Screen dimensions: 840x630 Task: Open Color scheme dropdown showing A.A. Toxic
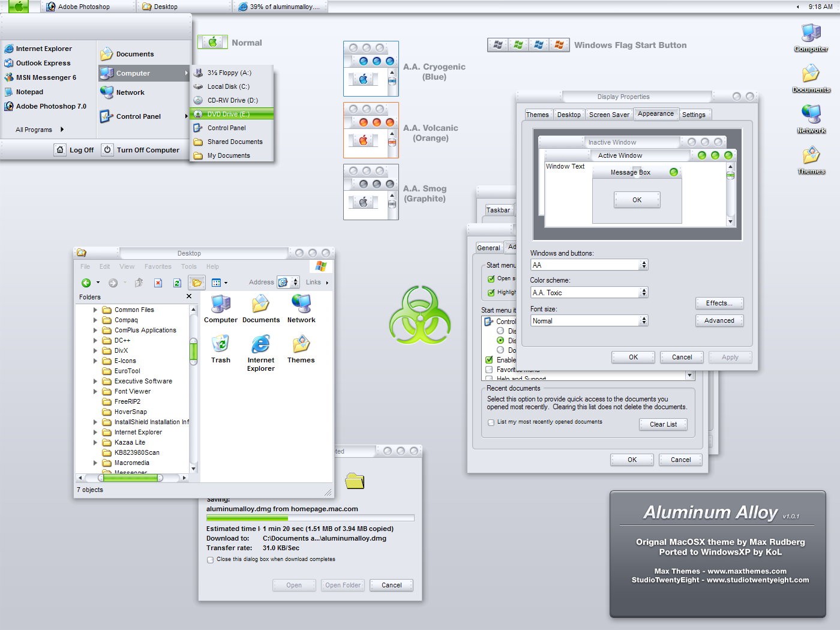point(589,292)
